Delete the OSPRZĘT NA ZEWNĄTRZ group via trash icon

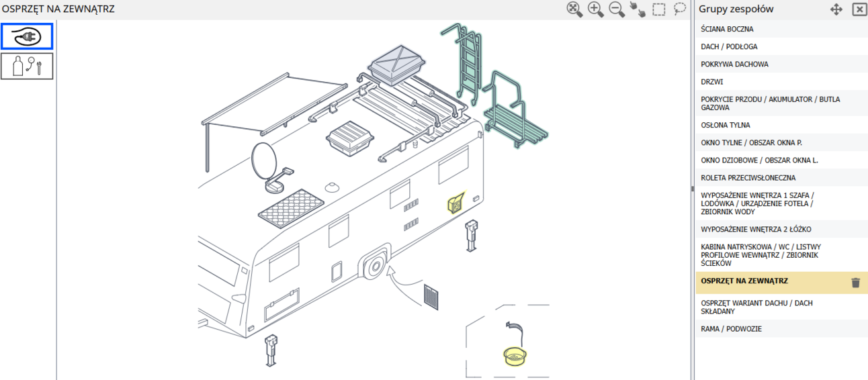pos(855,283)
